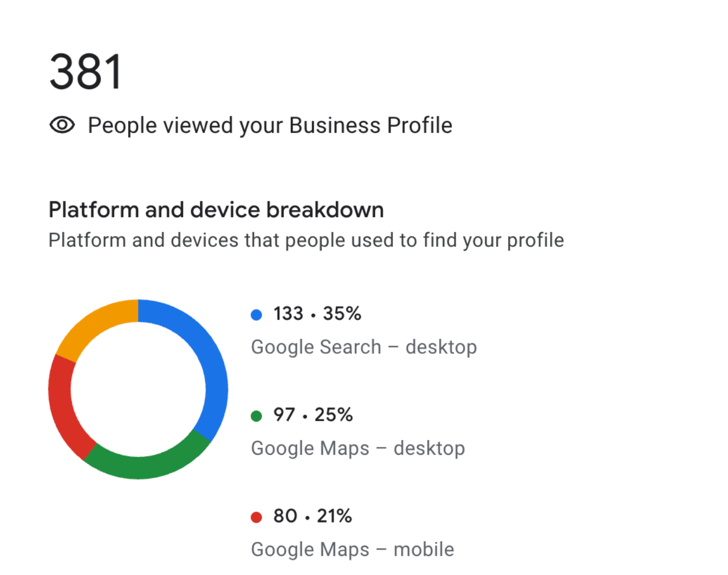The image size is (728, 575).
Task: Click the blue legend dot
Action: coord(256,315)
